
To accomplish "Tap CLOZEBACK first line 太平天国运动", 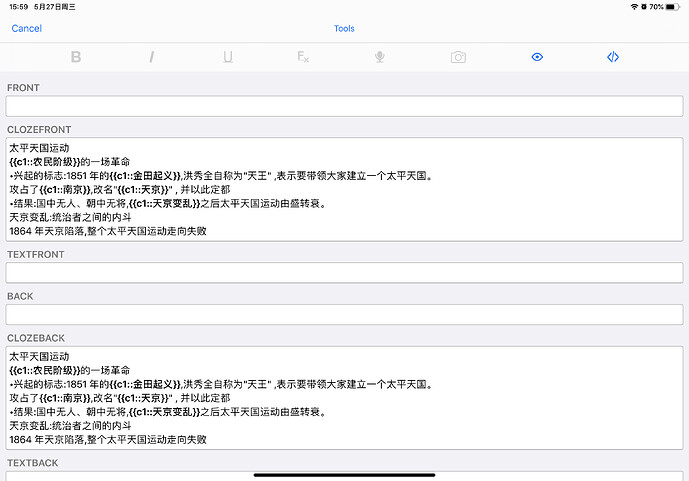I will [39, 356].
